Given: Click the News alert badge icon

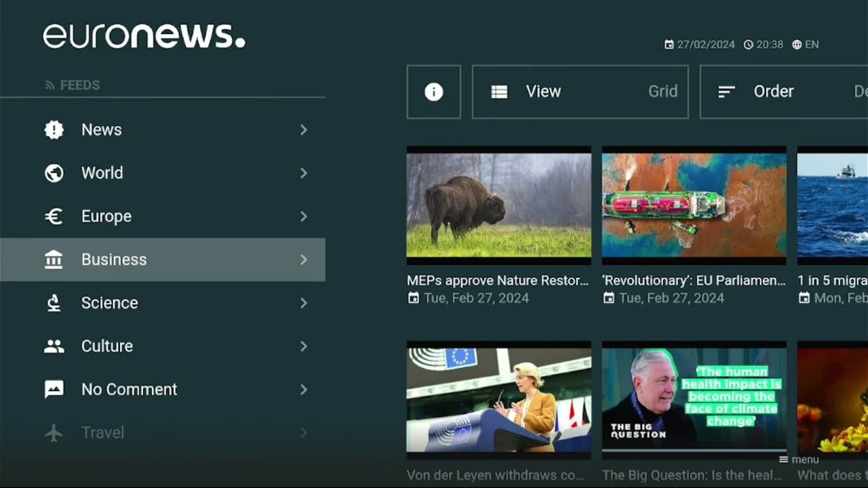Looking at the screenshot, I should [54, 129].
